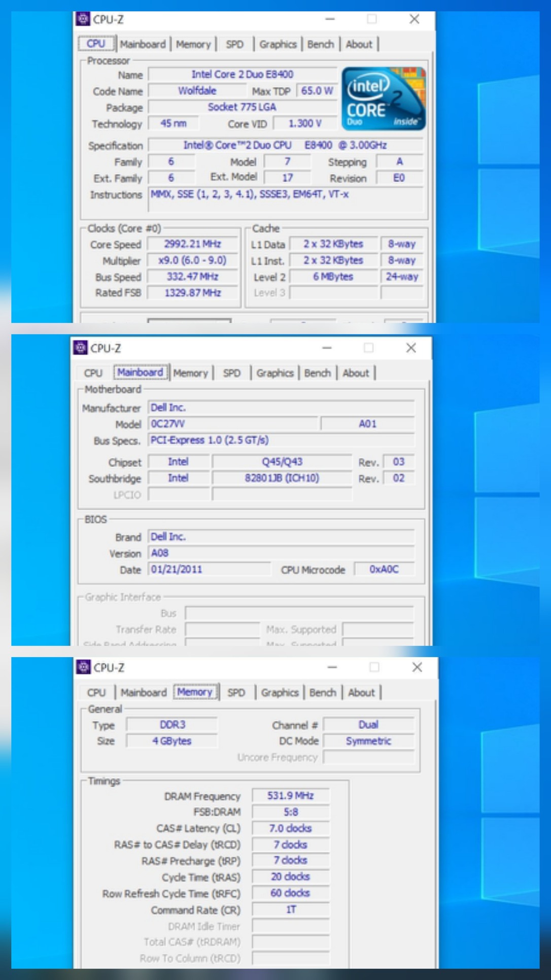551x980 pixels.
Task: Click the CPU-Z app icon in Mainboard window
Action: pos(80,348)
